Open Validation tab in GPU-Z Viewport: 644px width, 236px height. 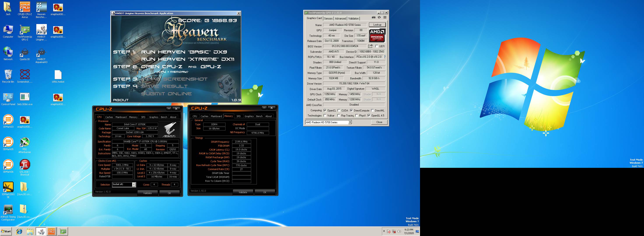pos(353,19)
